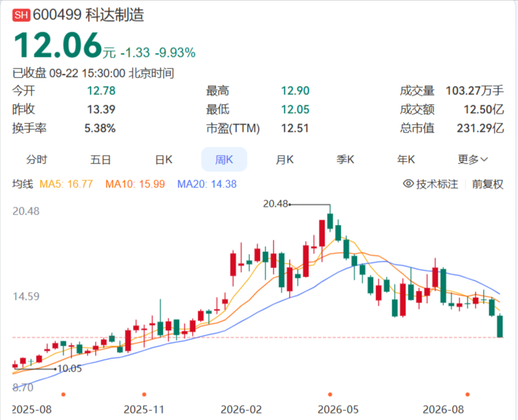The height and width of the screenshot is (420, 518).
Task: Toggle the 技术标注 eye icon
Action: 408,184
